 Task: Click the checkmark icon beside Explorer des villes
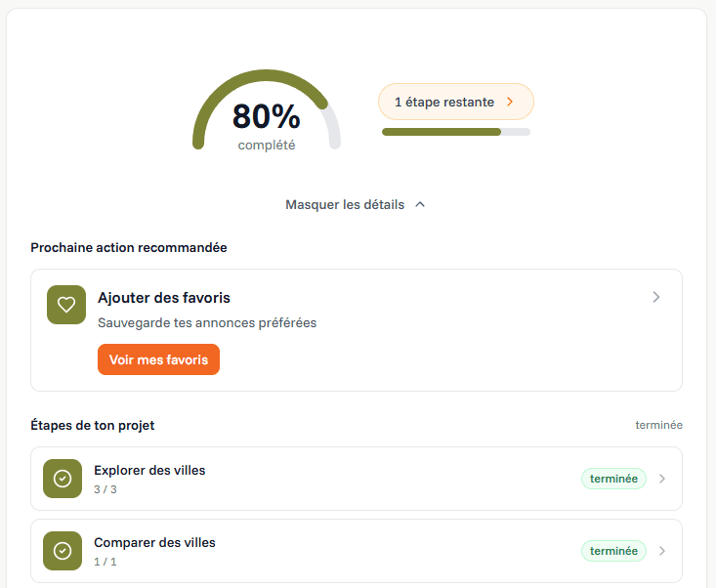[63, 479]
